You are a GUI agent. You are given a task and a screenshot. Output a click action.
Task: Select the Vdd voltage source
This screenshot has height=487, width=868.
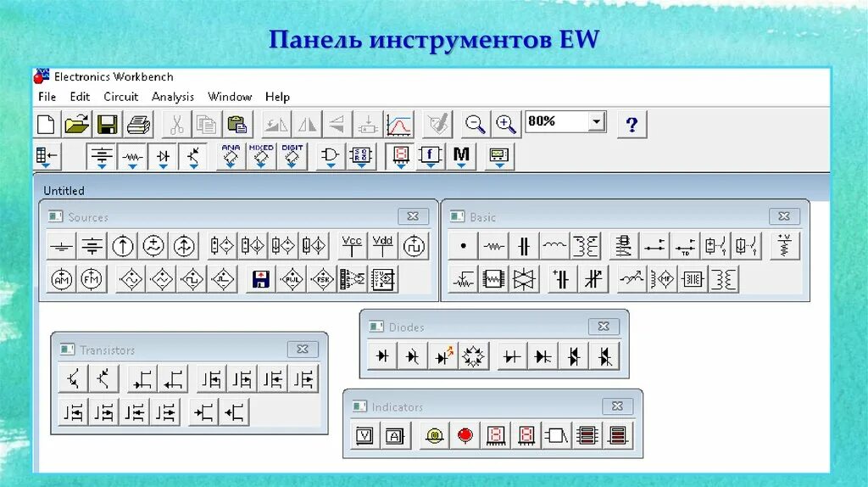pos(382,246)
